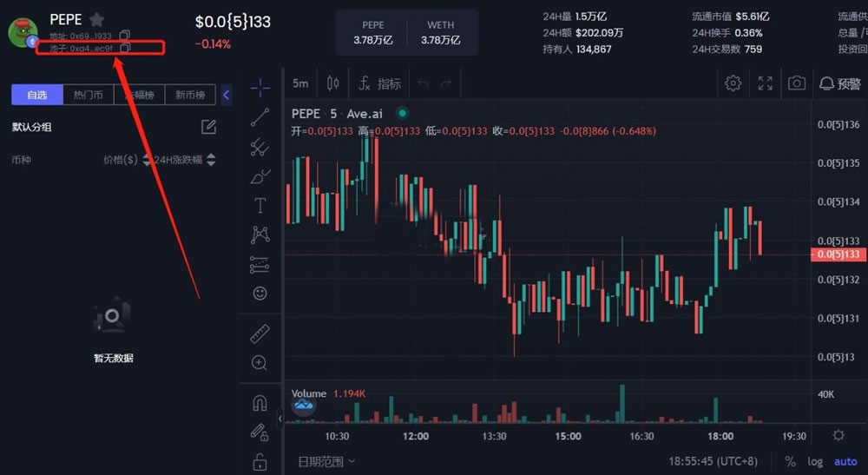The width and height of the screenshot is (868, 475).
Task: Pick the text annotation tool
Action: [x=260, y=206]
